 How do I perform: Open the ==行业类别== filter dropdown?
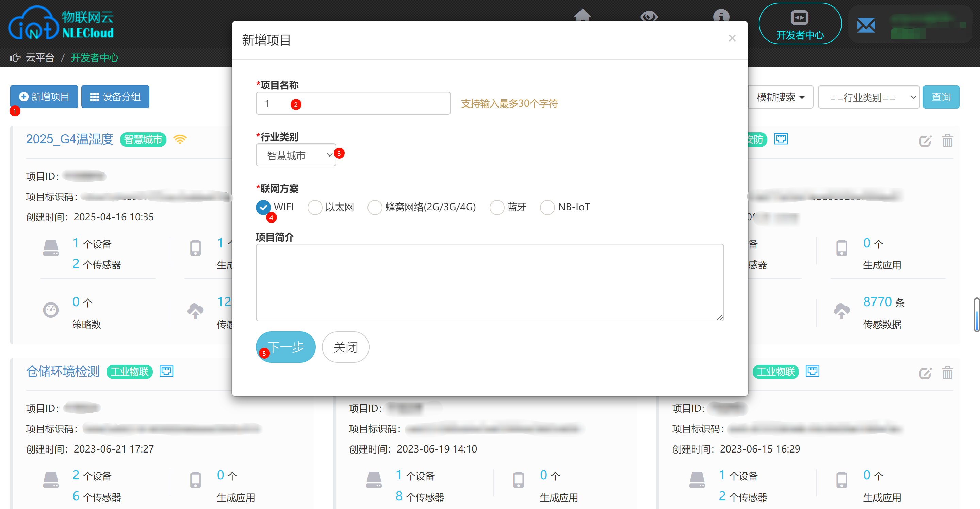(868, 97)
